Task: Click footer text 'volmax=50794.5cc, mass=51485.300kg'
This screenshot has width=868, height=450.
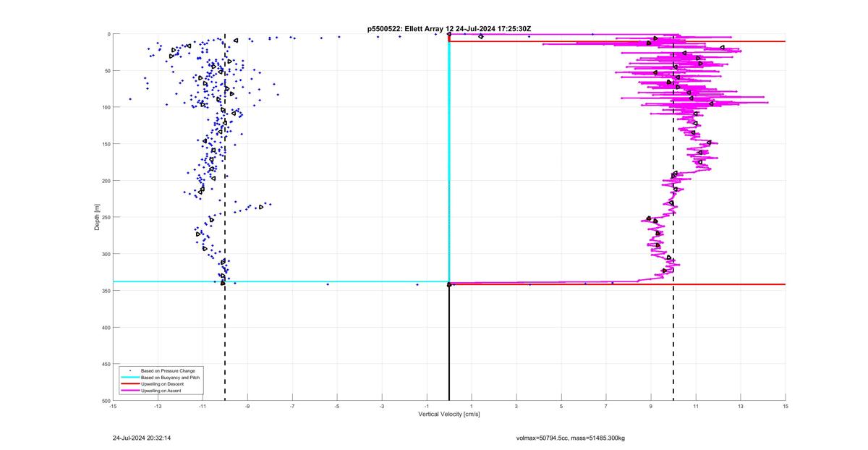Action: pyautogui.click(x=571, y=438)
